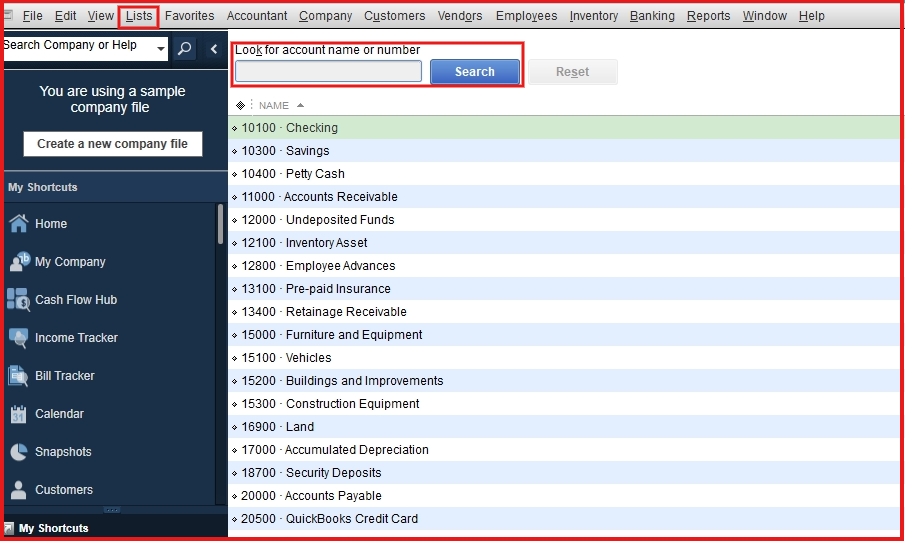Select 10300 Savings account row
This screenshot has height=541, width=905.
564,151
